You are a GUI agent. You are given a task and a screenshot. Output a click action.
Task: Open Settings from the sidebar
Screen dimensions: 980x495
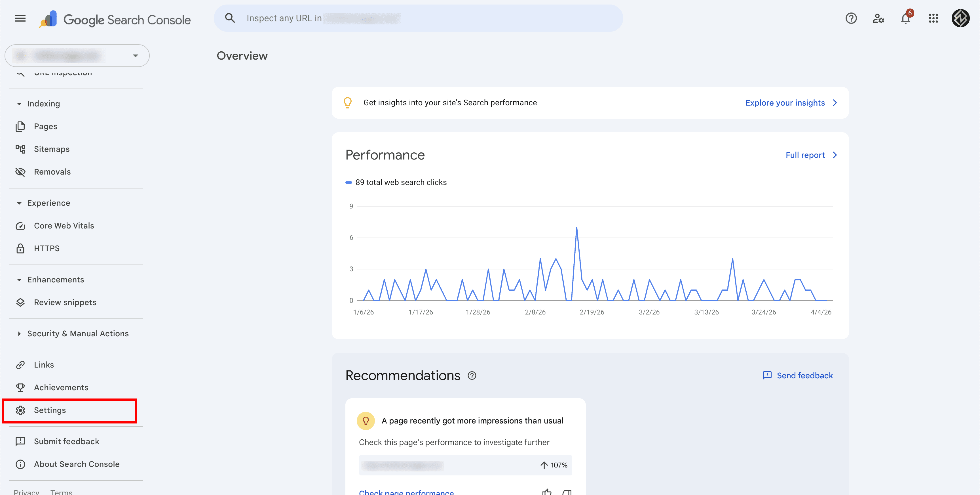[50, 410]
